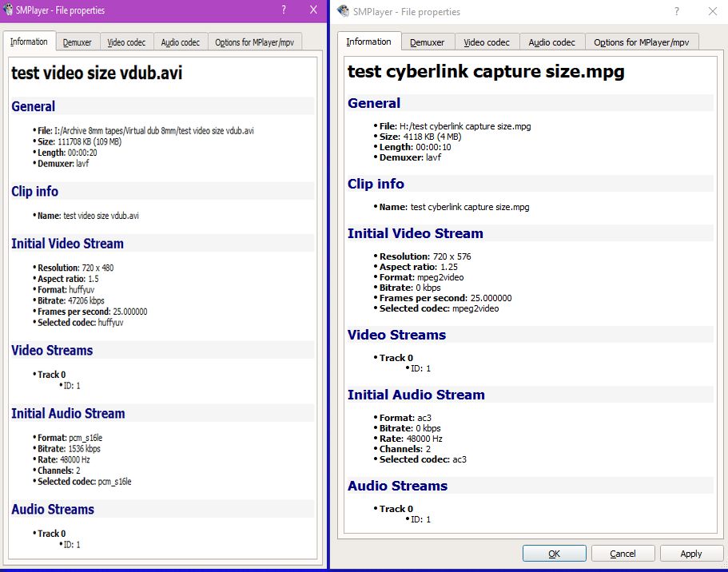
Task: Click bitrate '1536 kbps' line
Action: pos(70,448)
